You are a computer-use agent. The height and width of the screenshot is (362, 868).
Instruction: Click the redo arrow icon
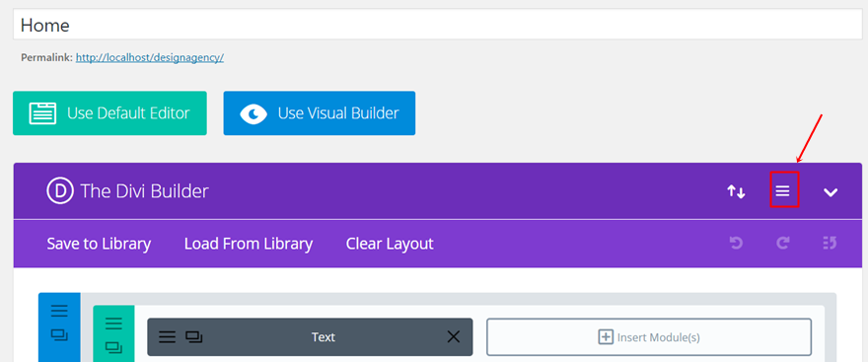782,244
